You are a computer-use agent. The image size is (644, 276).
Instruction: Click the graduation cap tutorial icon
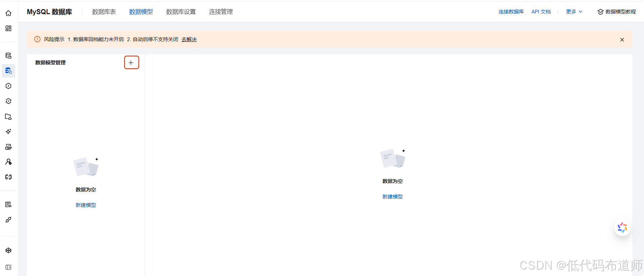point(600,12)
